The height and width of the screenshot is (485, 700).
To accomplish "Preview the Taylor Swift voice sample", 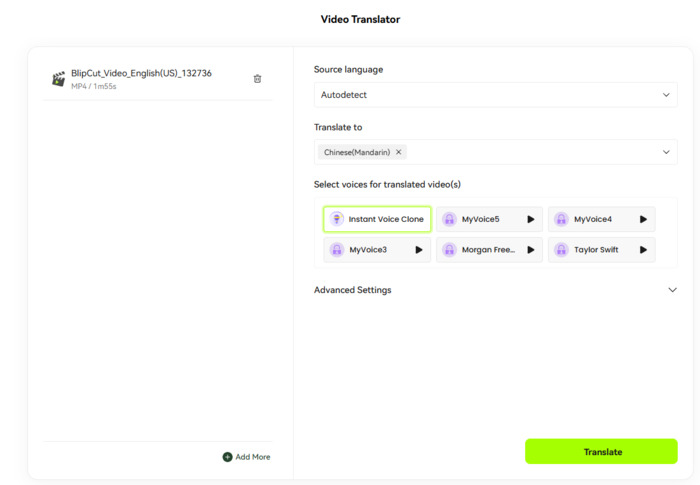I will (643, 249).
